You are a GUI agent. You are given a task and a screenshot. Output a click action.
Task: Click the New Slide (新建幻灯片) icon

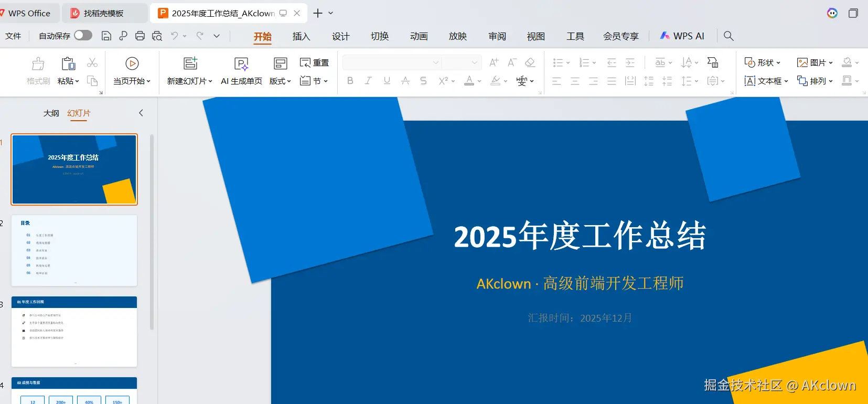(190, 63)
